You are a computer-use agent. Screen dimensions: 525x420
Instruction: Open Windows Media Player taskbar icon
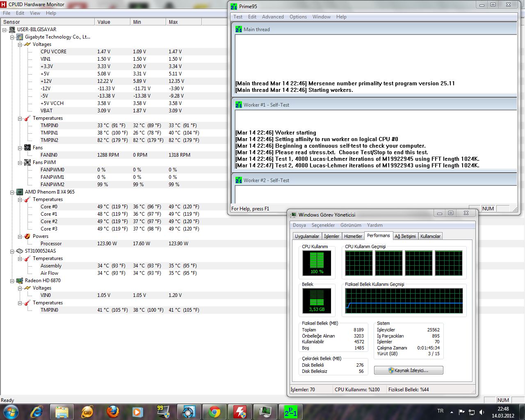(x=138, y=411)
